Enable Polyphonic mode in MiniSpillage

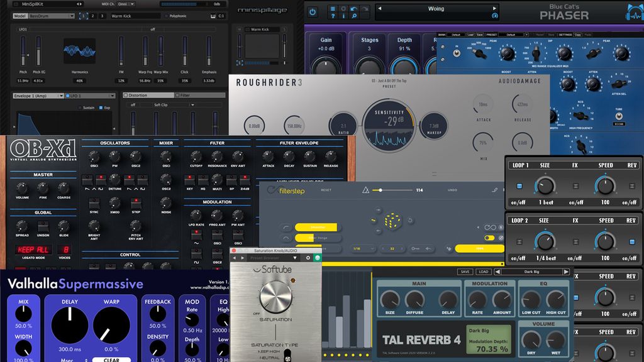pos(166,16)
